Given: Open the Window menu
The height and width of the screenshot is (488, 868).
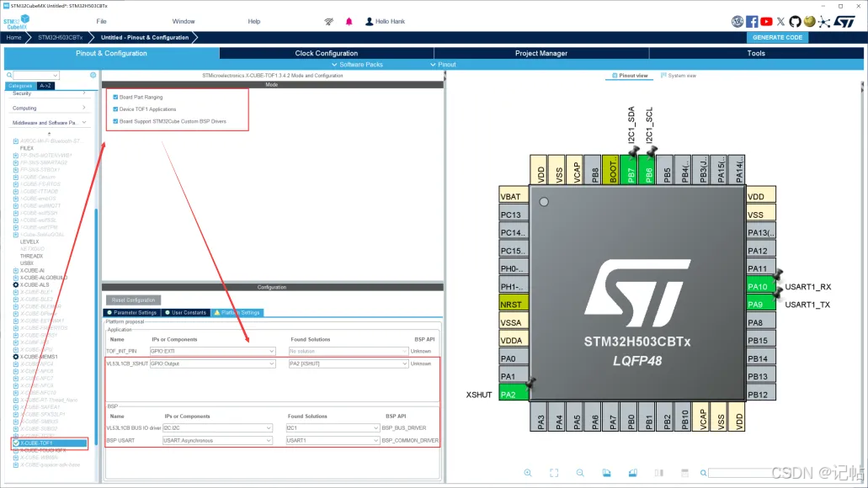Looking at the screenshot, I should 184,22.
